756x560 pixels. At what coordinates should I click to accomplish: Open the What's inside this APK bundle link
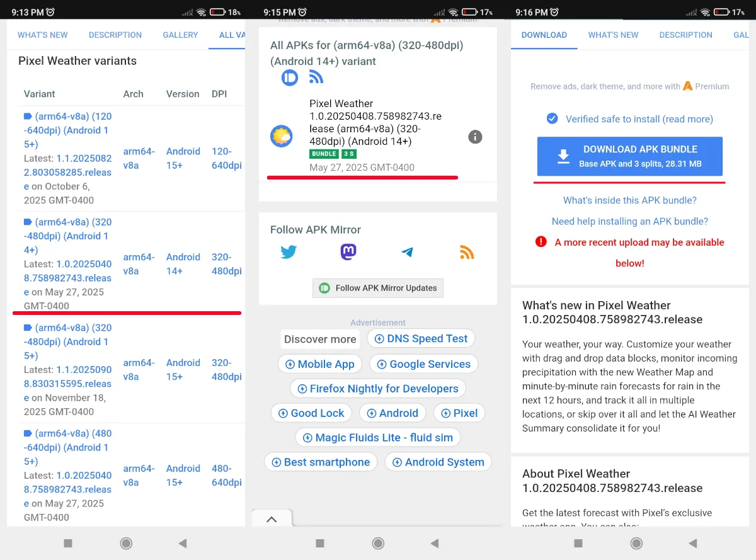point(629,200)
